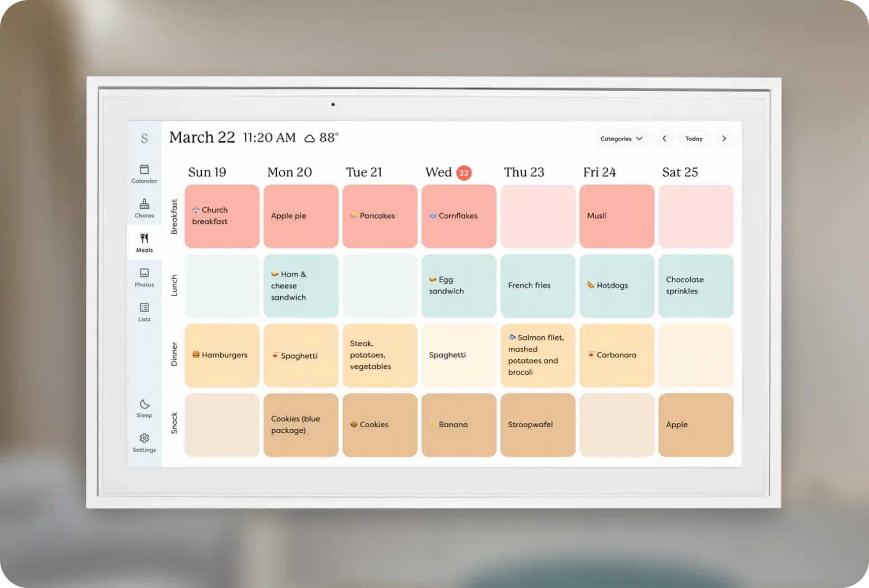Click Sunday dinner Hamburgers entry
This screenshot has height=588, width=869.
(222, 354)
